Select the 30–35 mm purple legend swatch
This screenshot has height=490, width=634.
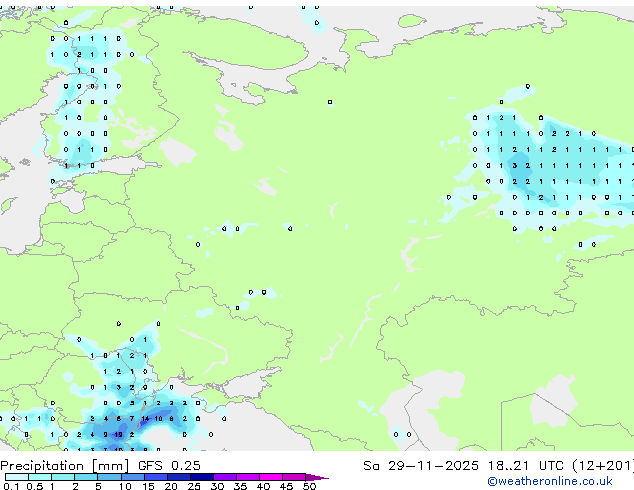(225, 477)
